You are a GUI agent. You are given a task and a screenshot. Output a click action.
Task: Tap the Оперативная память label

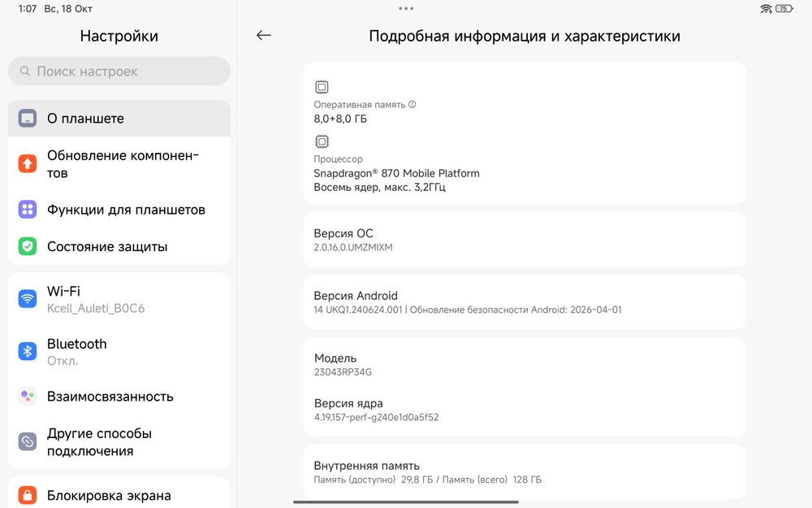coord(360,104)
